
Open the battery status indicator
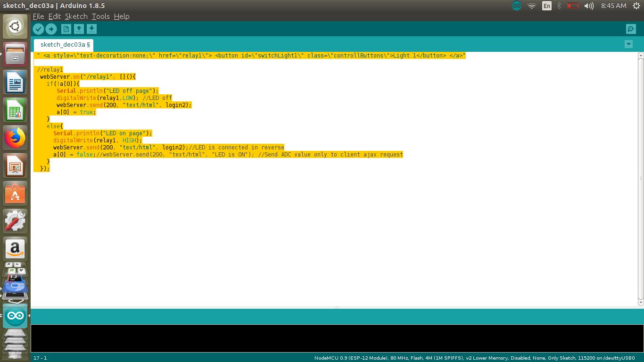(573, 6)
